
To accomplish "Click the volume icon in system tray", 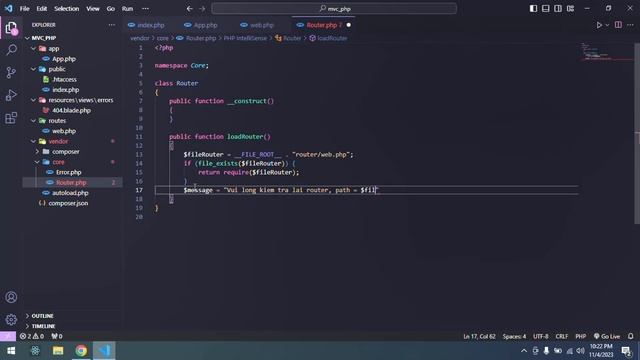I will tap(580, 351).
